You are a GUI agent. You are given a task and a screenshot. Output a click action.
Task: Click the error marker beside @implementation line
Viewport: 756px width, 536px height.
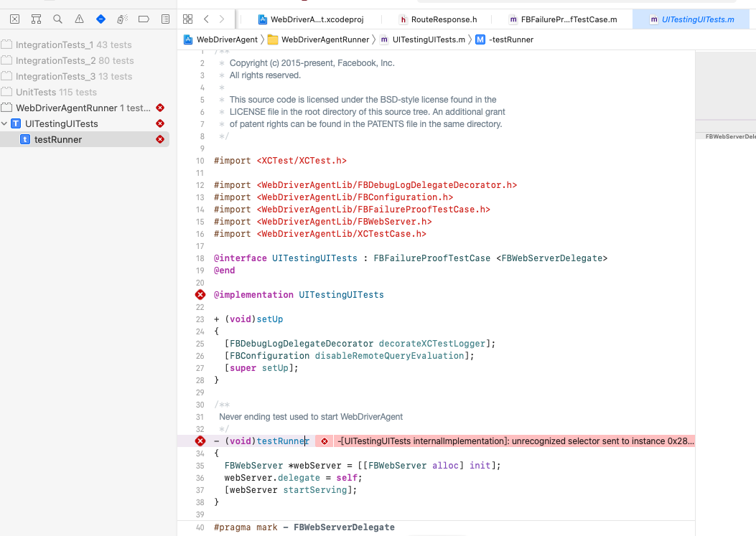point(200,294)
